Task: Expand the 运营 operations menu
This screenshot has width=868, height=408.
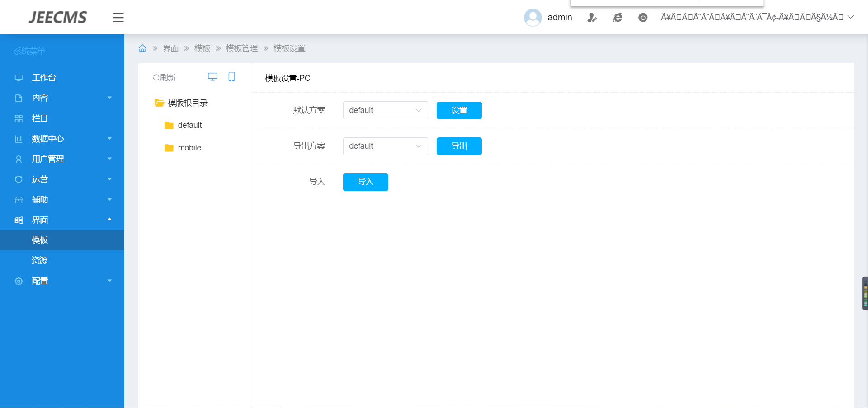Action: [x=62, y=179]
